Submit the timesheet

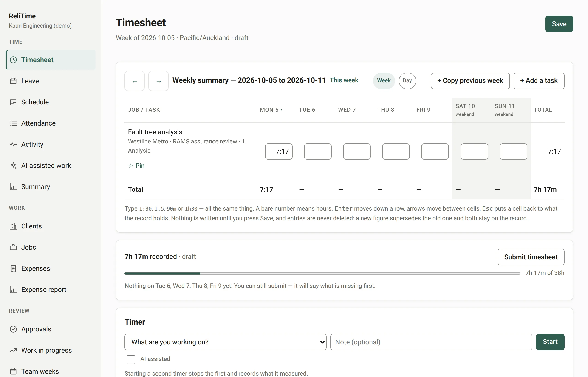pyautogui.click(x=531, y=257)
